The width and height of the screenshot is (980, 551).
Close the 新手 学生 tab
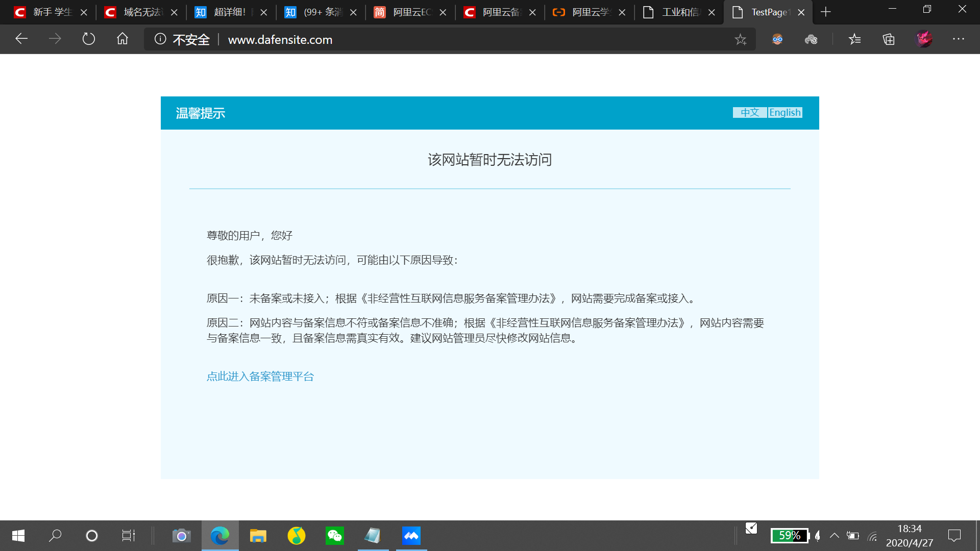click(x=84, y=12)
